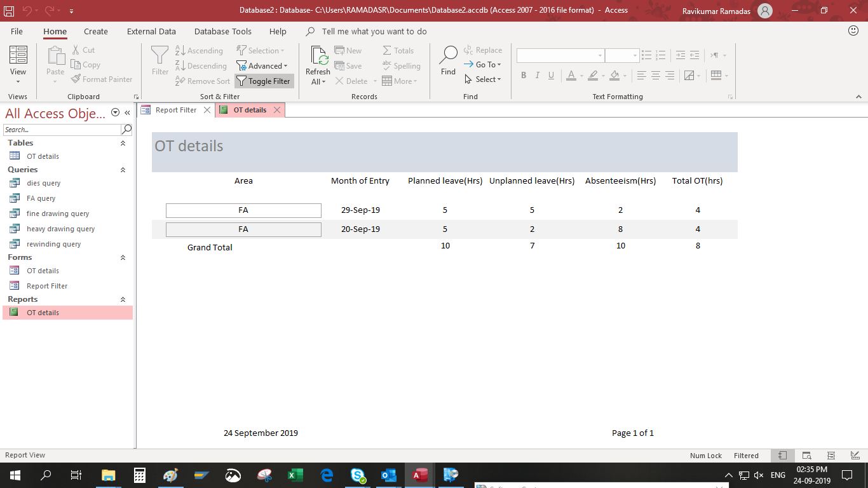868x488 pixels.
Task: Switch to the External Data tab
Action: (x=151, y=31)
